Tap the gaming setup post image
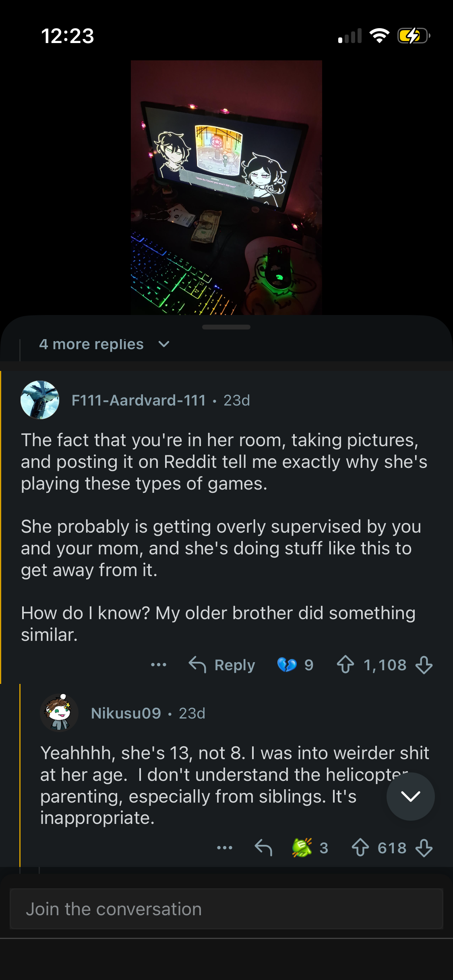This screenshot has width=453, height=980. pos(226,187)
